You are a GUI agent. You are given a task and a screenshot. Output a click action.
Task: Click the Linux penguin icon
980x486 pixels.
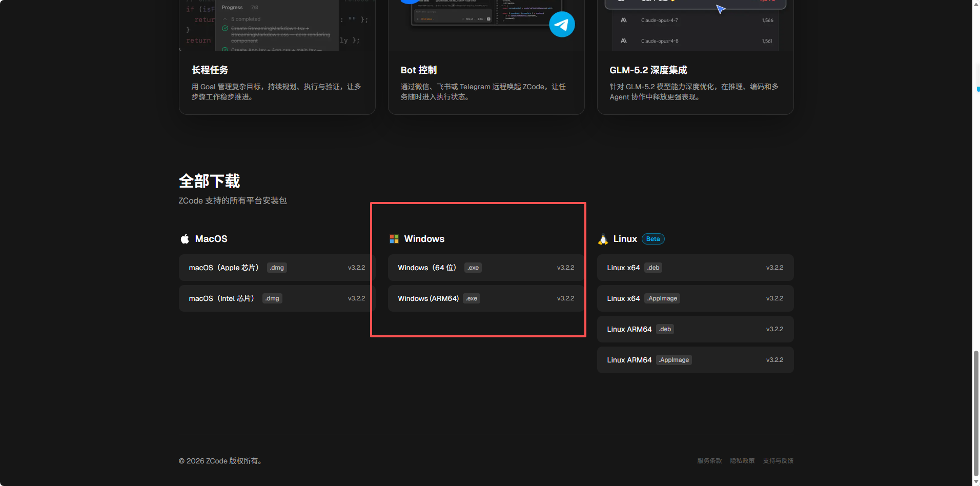pos(603,239)
